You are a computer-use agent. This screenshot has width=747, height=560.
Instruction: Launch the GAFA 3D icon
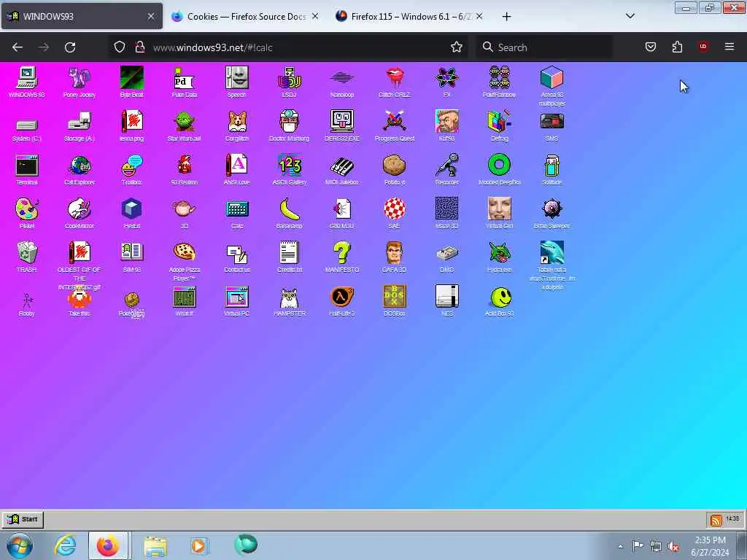coord(395,252)
